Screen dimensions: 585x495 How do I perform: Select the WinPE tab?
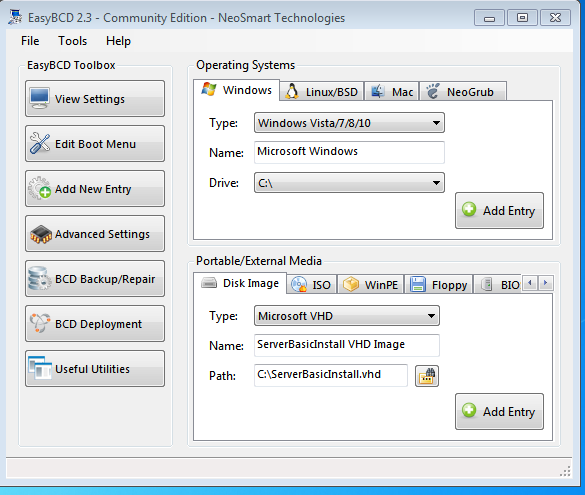pyautogui.click(x=370, y=285)
